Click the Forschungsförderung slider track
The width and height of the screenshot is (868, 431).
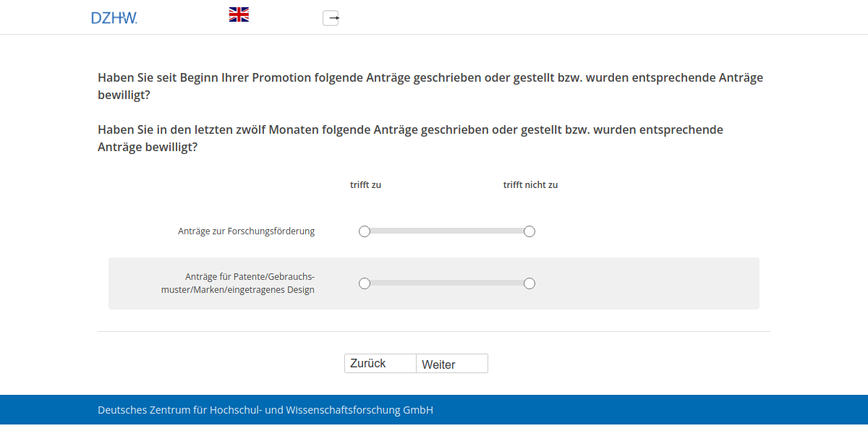(x=447, y=231)
